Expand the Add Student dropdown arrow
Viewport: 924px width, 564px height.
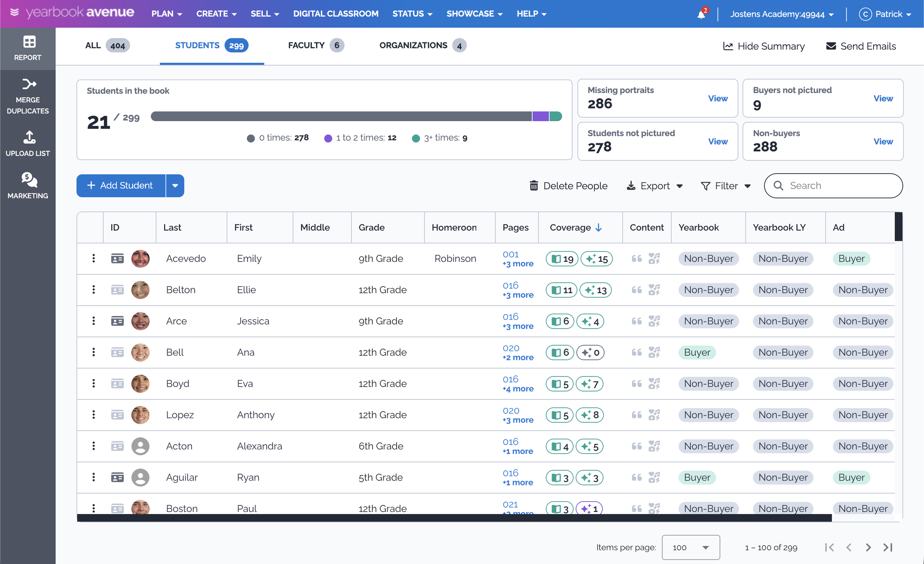(175, 185)
